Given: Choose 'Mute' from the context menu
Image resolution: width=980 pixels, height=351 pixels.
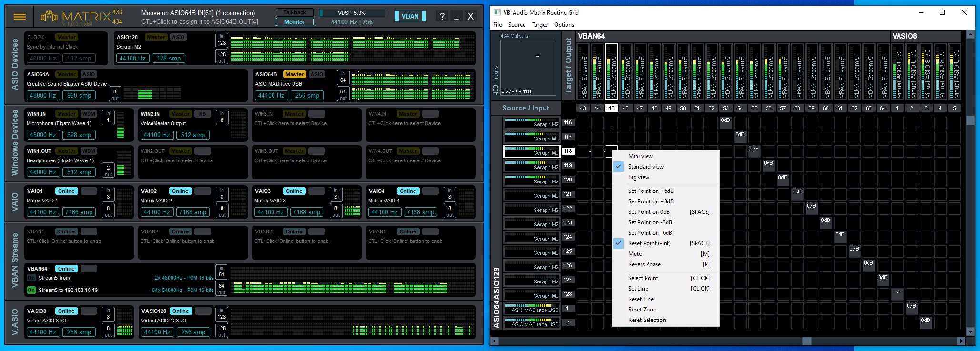Looking at the screenshot, I should 666,254.
